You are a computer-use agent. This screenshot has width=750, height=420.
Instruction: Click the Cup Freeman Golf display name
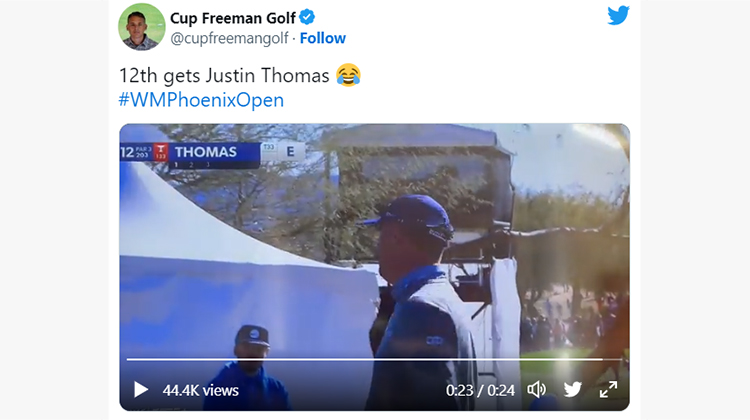click(233, 18)
